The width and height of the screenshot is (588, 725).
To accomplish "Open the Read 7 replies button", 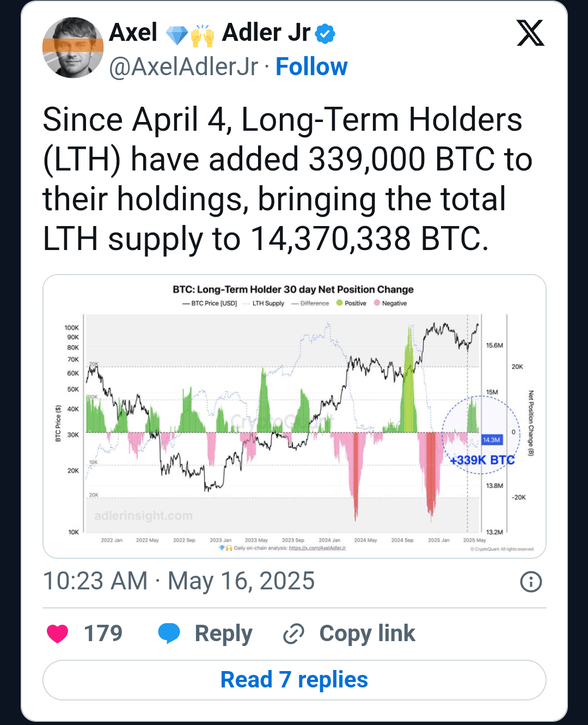I will tap(294, 680).
